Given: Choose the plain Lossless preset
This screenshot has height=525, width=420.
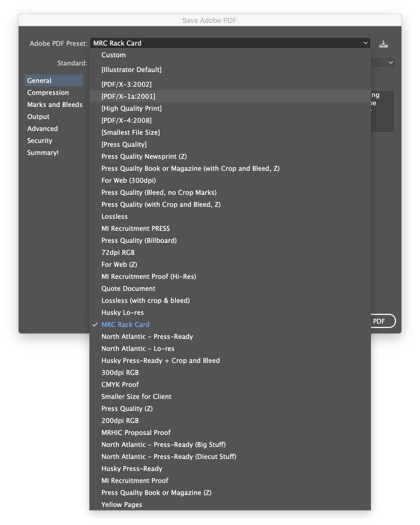Looking at the screenshot, I should (230, 216).
